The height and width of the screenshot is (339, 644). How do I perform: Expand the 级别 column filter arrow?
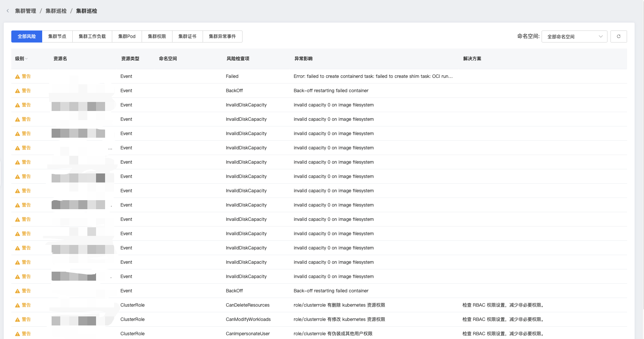[26, 59]
